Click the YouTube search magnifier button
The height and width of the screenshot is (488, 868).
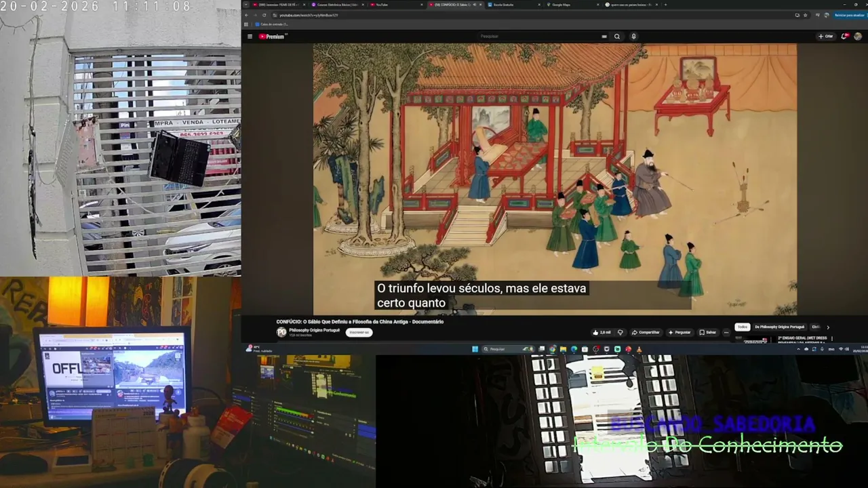(617, 37)
